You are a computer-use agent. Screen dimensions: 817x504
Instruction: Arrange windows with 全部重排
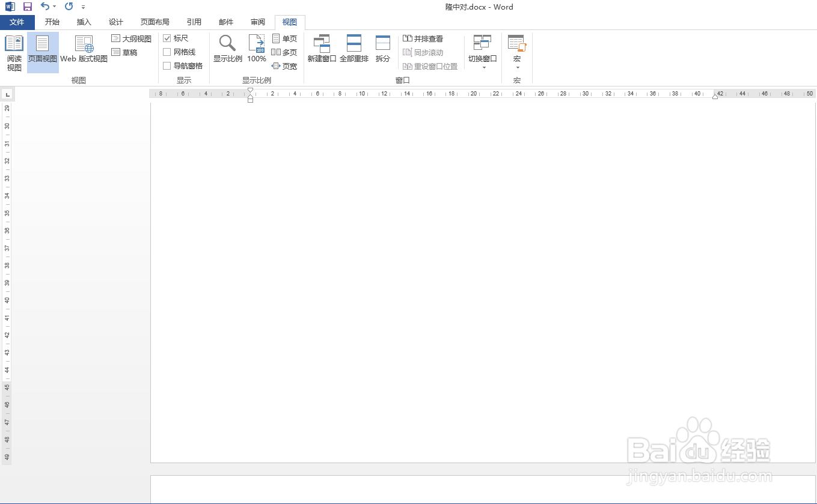(x=354, y=49)
